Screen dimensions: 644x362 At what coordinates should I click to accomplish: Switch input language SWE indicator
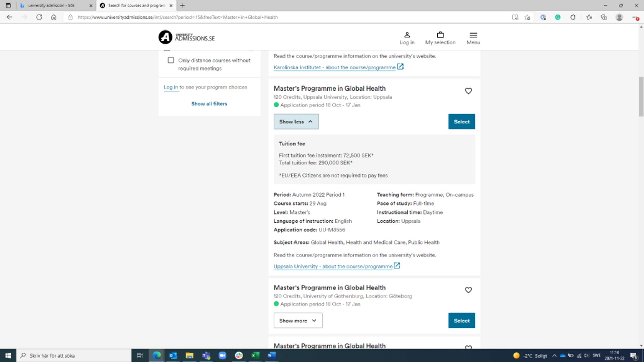click(x=597, y=356)
